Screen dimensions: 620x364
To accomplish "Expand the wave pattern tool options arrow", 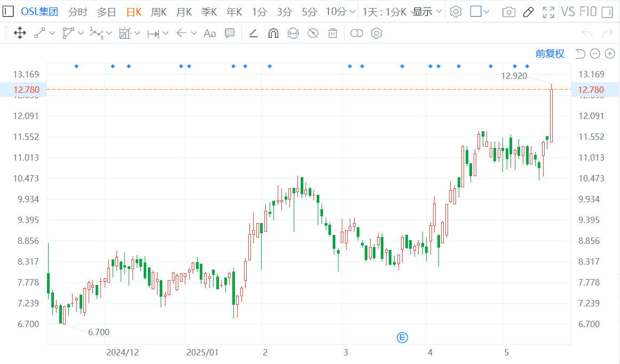I will 109,34.
